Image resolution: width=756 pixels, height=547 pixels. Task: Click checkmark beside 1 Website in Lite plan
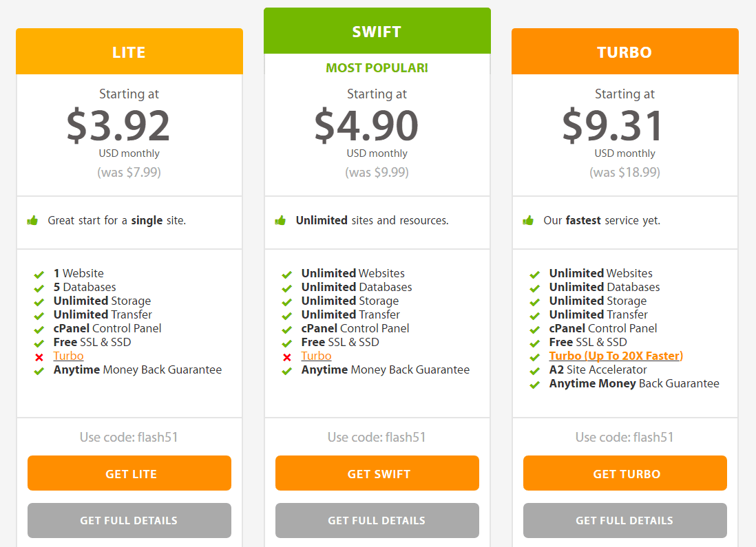[39, 275]
